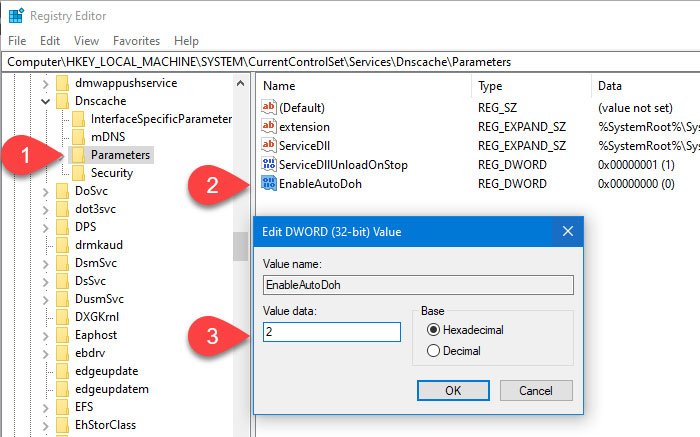700x437 pixels.
Task: Click the extension string value icon
Action: point(268,126)
